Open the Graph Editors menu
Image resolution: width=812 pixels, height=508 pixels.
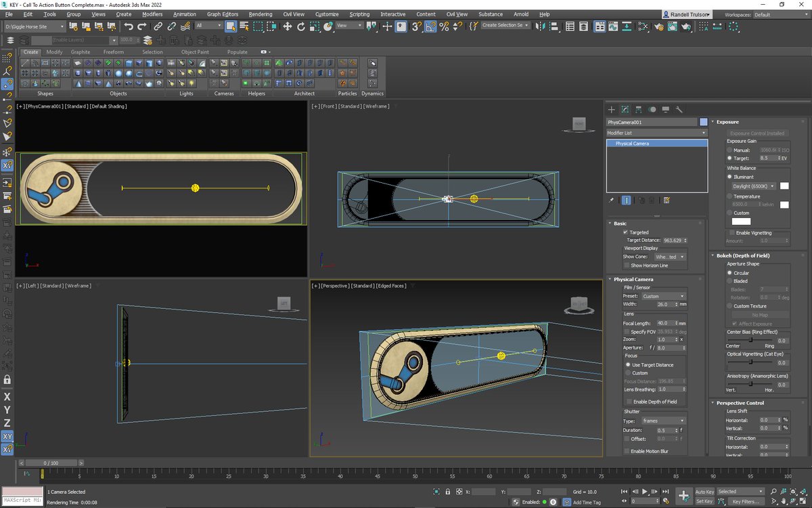click(223, 14)
